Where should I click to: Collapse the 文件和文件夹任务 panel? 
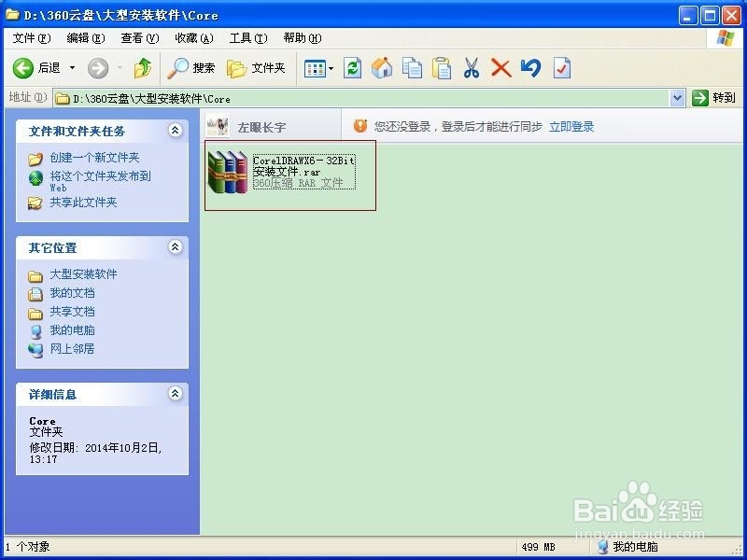(176, 130)
